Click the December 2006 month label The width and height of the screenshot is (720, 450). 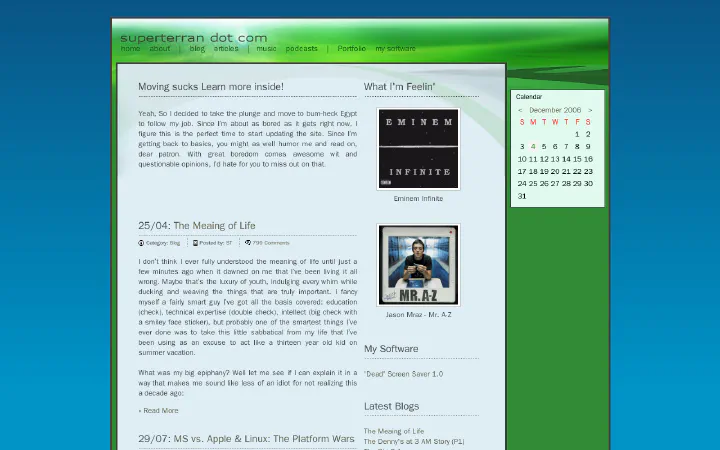pos(555,110)
